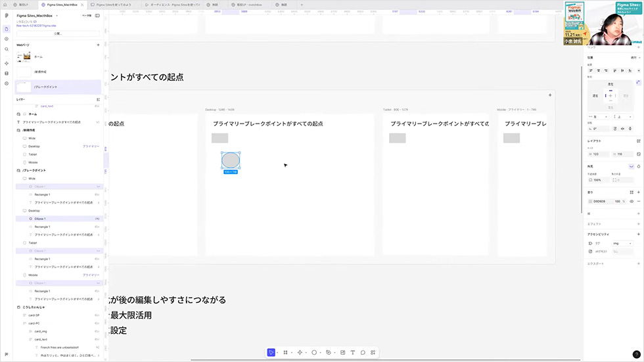Click the fill color swatch 090909

[591, 201]
